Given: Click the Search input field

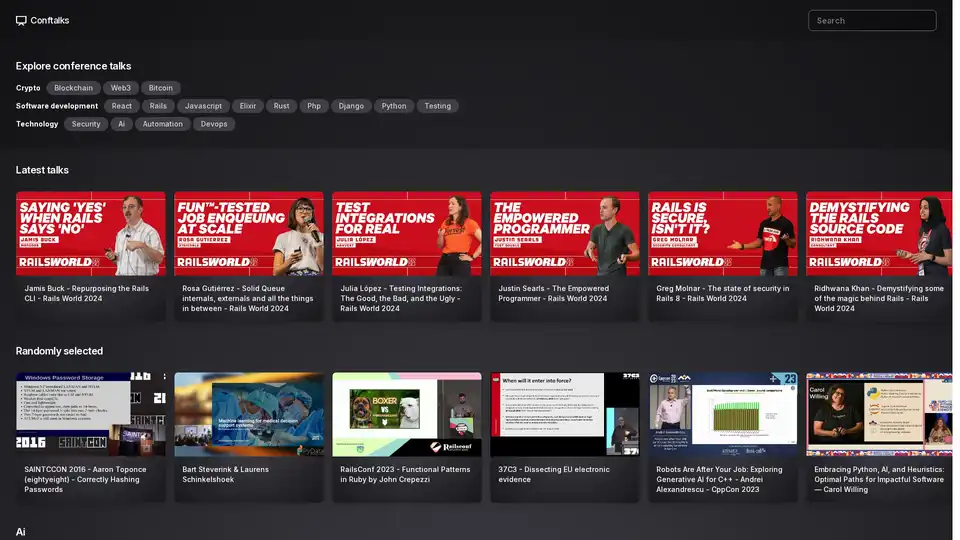Looking at the screenshot, I should [871, 20].
